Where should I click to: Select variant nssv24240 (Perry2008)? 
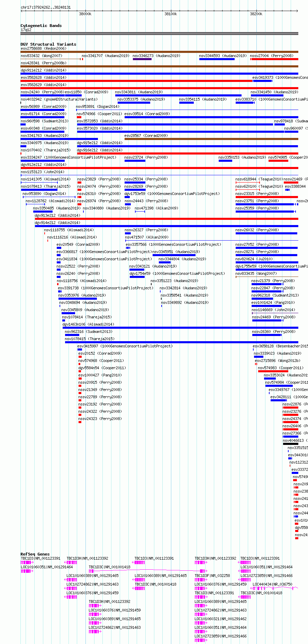click(43, 92)
